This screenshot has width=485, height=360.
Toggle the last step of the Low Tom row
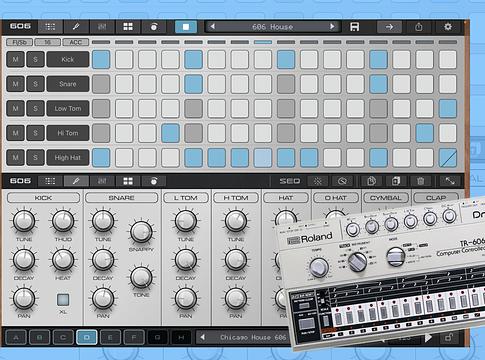pos(448,108)
